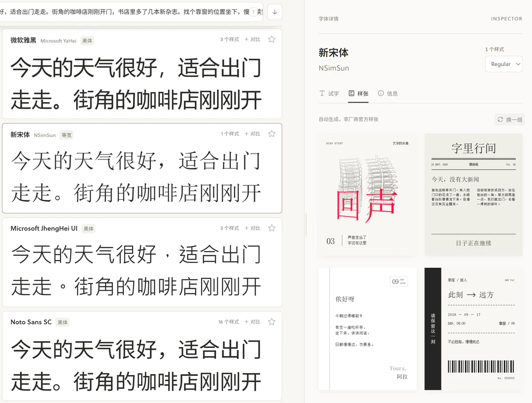Click '3 个样式' on Microsoft JhengHei UI card
Viewport: 532px width, 403px height.
(x=229, y=228)
